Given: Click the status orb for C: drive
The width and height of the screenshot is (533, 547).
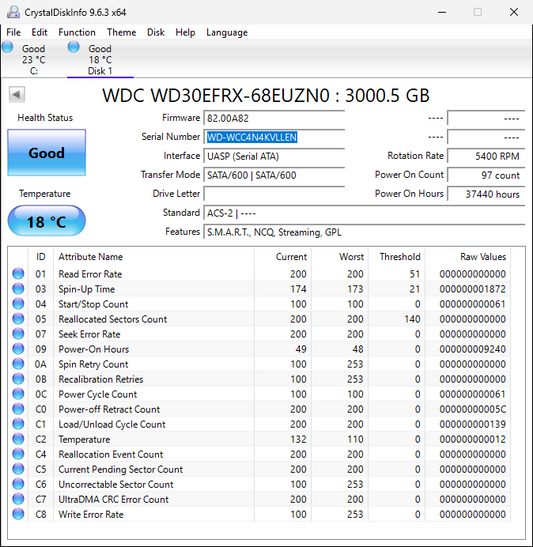Looking at the screenshot, I should click(x=7, y=47).
